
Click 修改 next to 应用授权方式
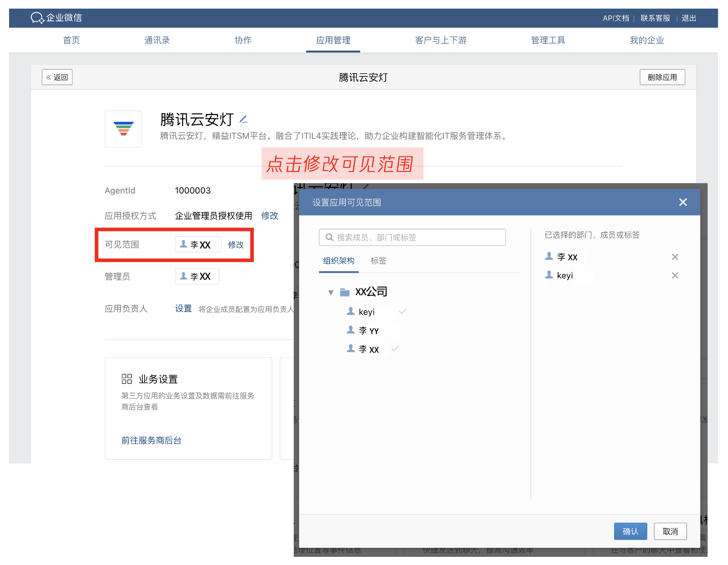click(270, 216)
